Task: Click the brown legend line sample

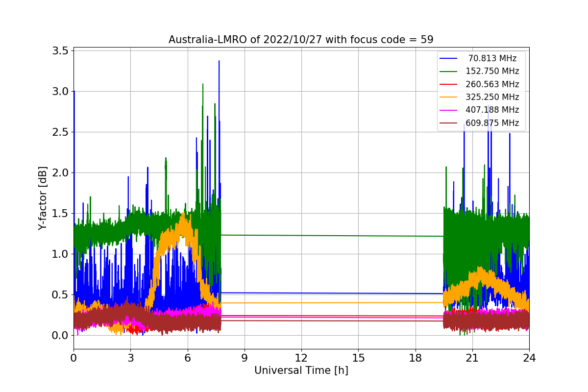Action: (449, 123)
